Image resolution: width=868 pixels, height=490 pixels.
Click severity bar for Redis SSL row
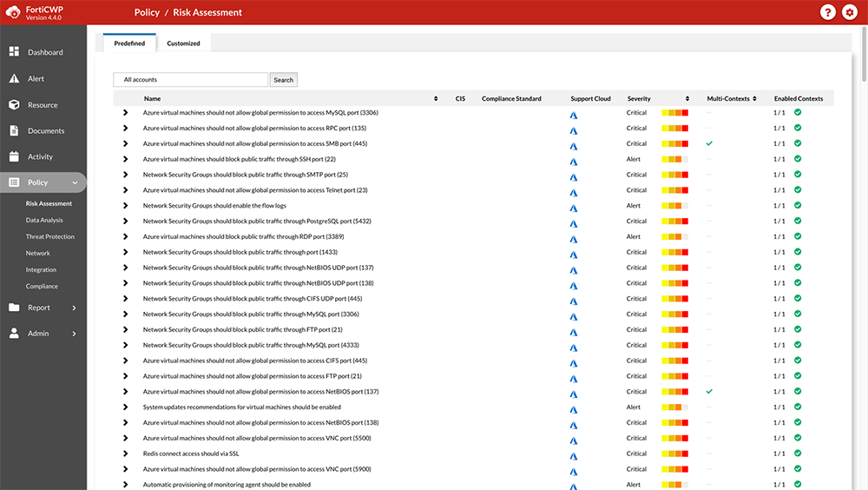674,454
